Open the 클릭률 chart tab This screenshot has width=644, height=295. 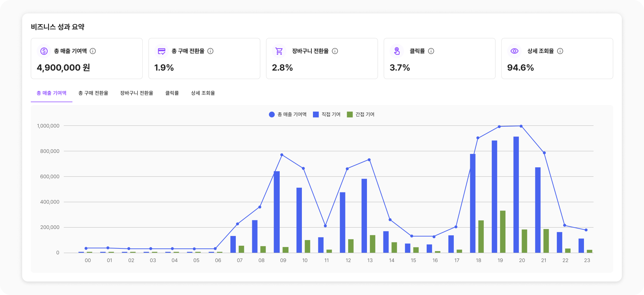pos(172,93)
